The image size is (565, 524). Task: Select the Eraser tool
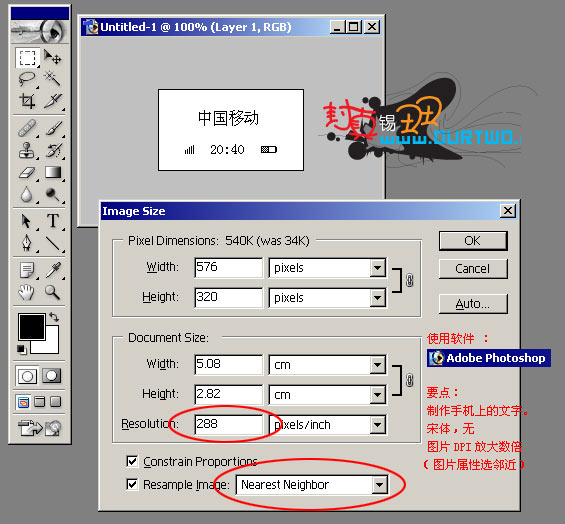point(27,173)
